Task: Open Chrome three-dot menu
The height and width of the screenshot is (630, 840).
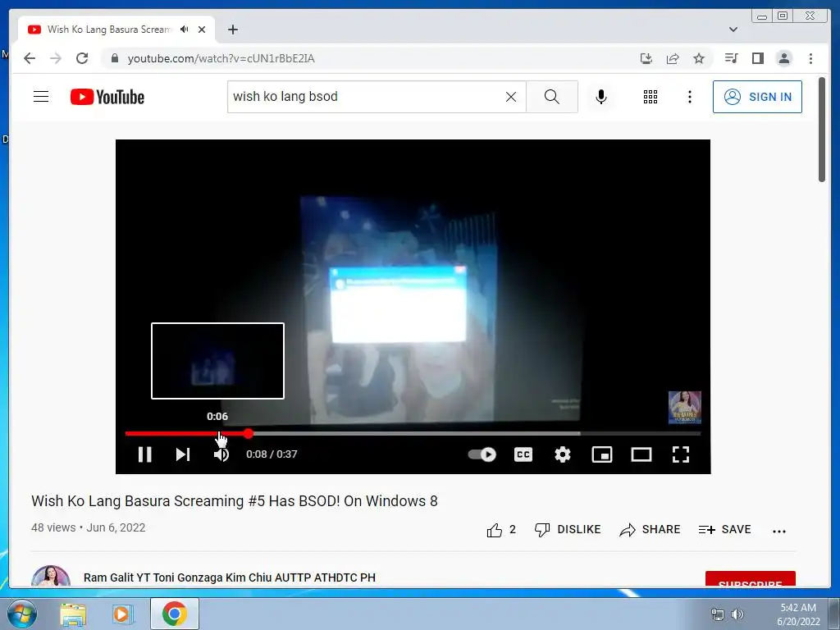Action: pos(810,58)
